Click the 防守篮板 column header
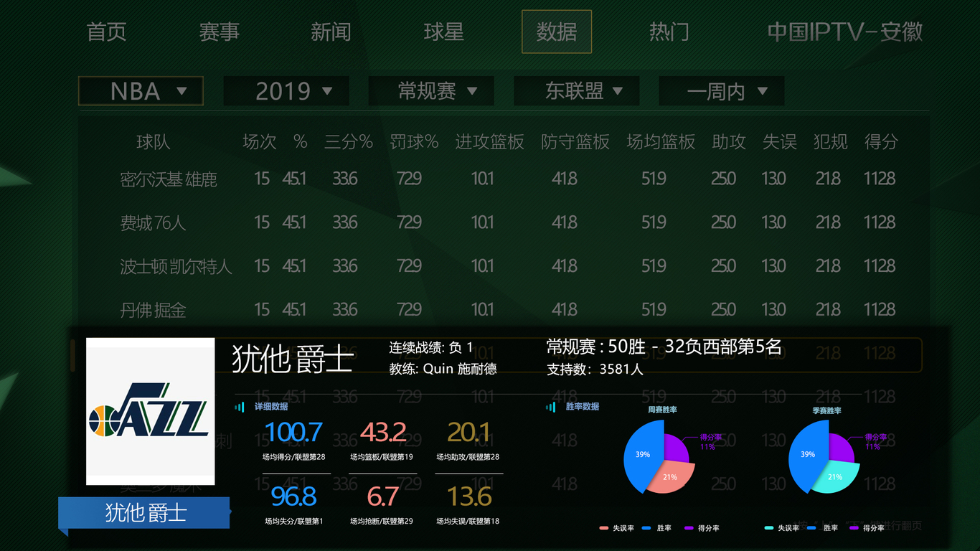 click(x=575, y=142)
